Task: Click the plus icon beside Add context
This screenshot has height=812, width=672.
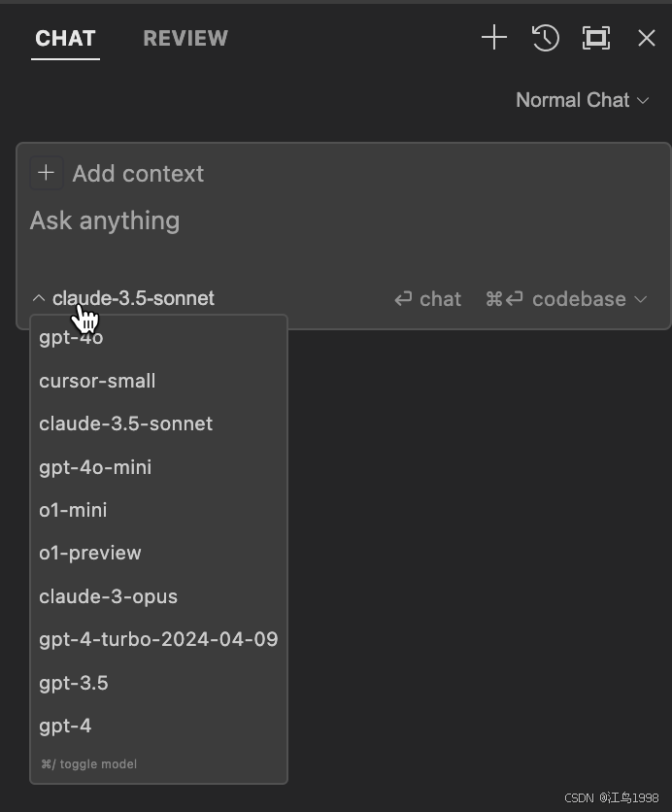Action: point(46,173)
